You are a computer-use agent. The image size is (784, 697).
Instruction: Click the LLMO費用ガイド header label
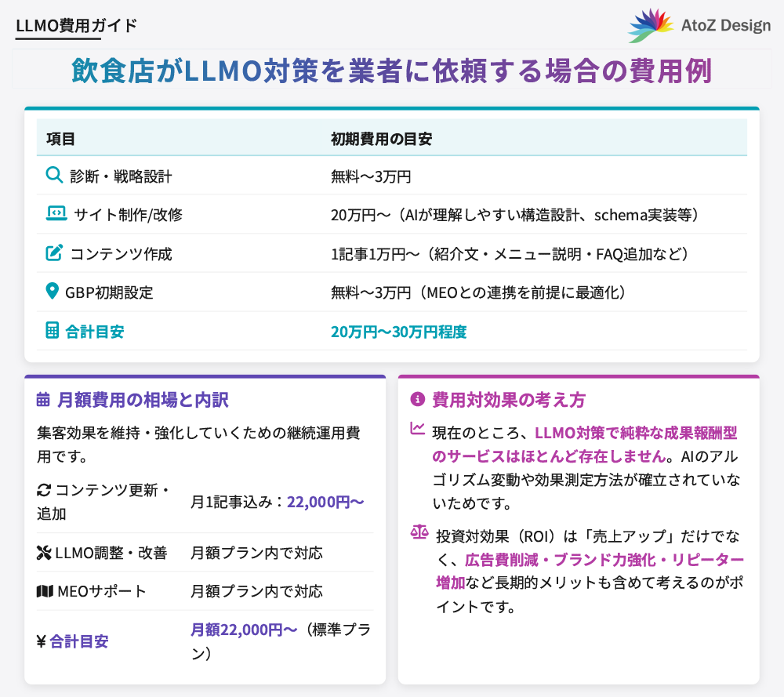pyautogui.click(x=77, y=24)
